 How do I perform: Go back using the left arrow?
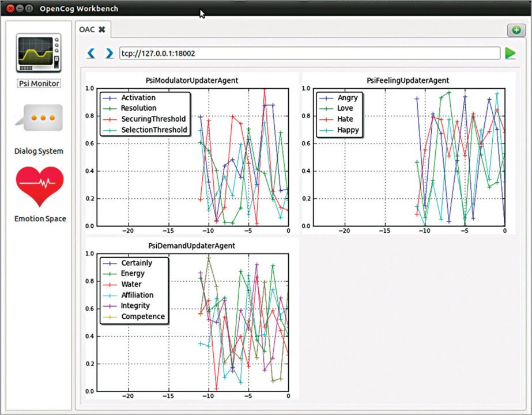coord(91,54)
